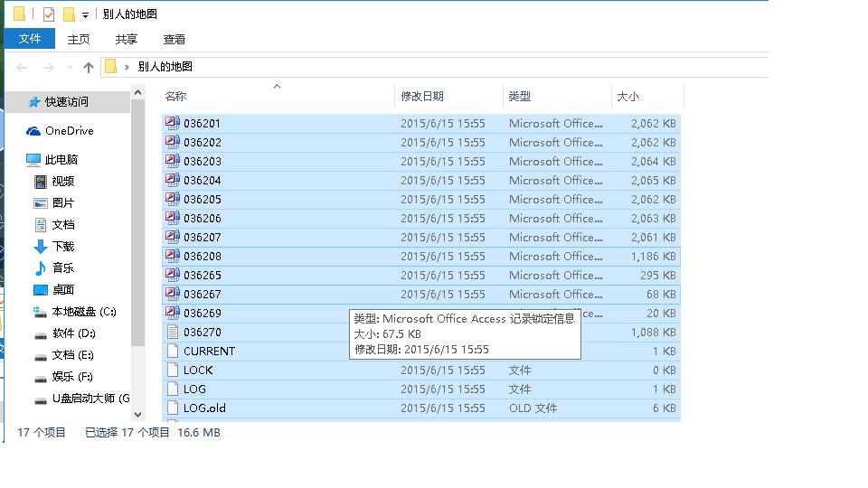
Task: Select the file 036205 icon
Action: point(173,199)
